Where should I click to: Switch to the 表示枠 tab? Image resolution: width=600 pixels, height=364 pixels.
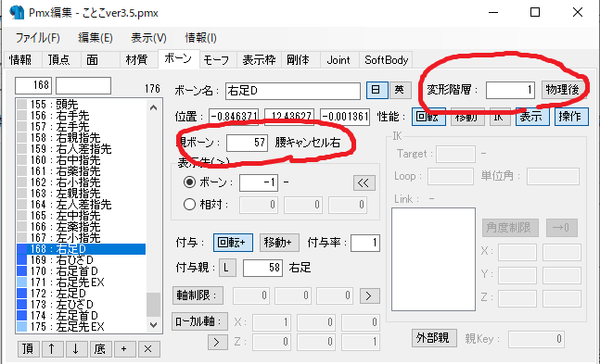(x=259, y=60)
